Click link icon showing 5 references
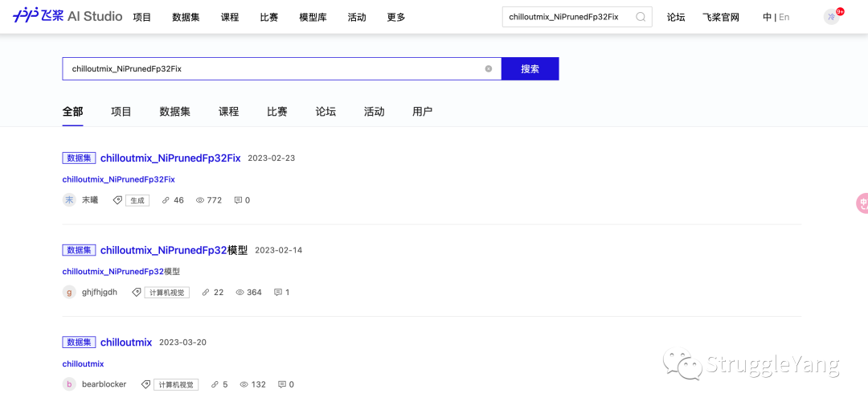The height and width of the screenshot is (406, 868). click(x=215, y=383)
